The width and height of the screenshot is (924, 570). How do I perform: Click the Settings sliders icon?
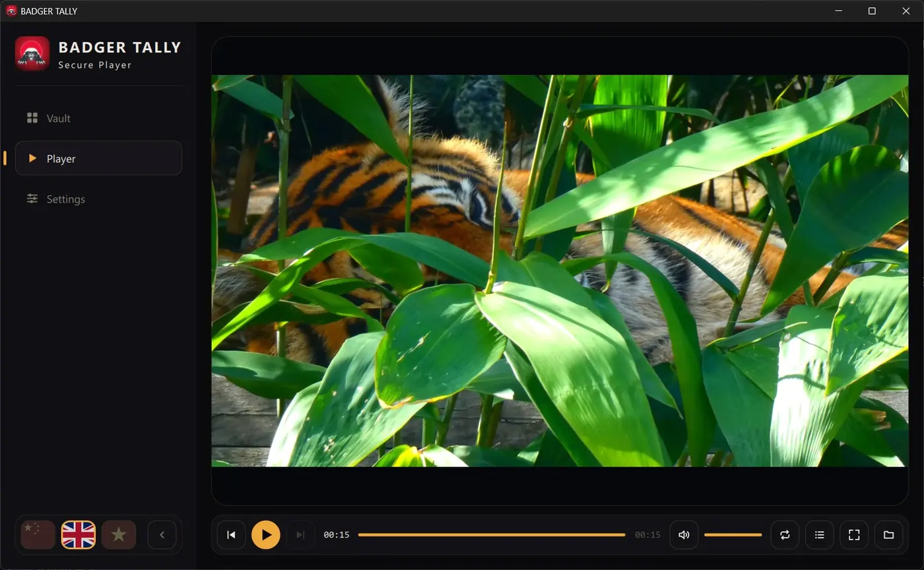pos(32,199)
